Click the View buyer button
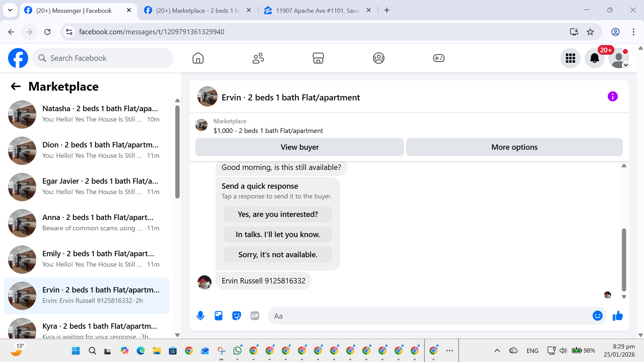644x362 pixels. tap(300, 147)
